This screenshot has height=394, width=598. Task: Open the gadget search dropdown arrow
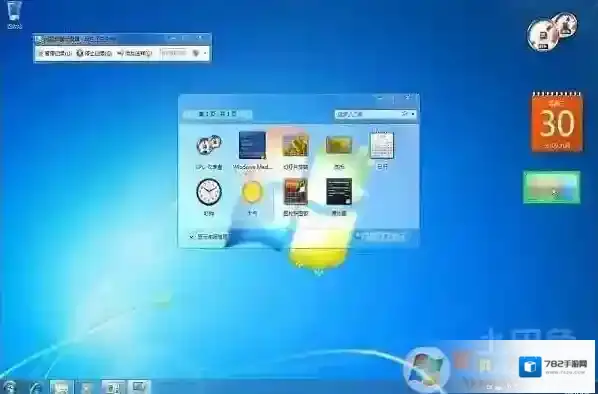pyautogui.click(x=413, y=114)
